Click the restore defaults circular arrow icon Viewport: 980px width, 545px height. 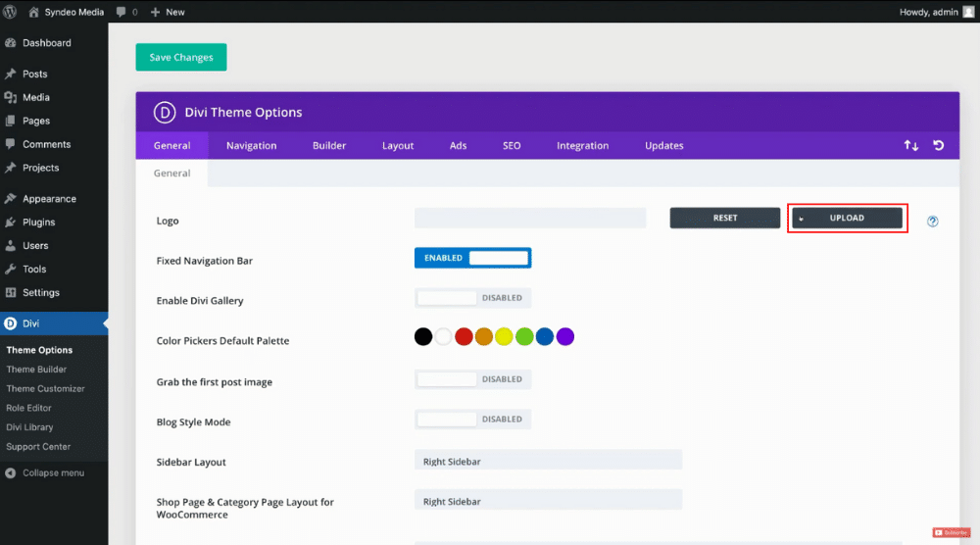[938, 145]
